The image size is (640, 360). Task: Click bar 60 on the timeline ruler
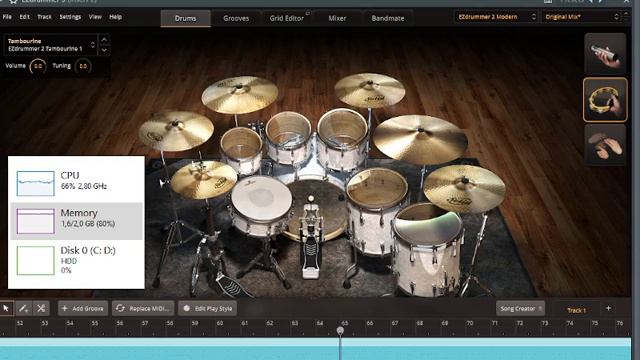click(x=220, y=323)
